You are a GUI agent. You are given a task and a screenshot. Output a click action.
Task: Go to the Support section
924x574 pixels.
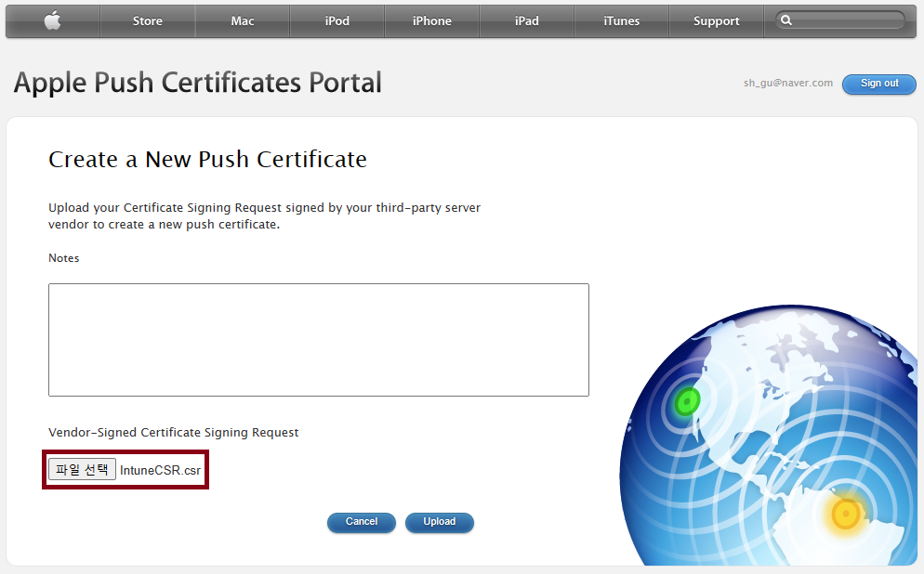point(717,21)
